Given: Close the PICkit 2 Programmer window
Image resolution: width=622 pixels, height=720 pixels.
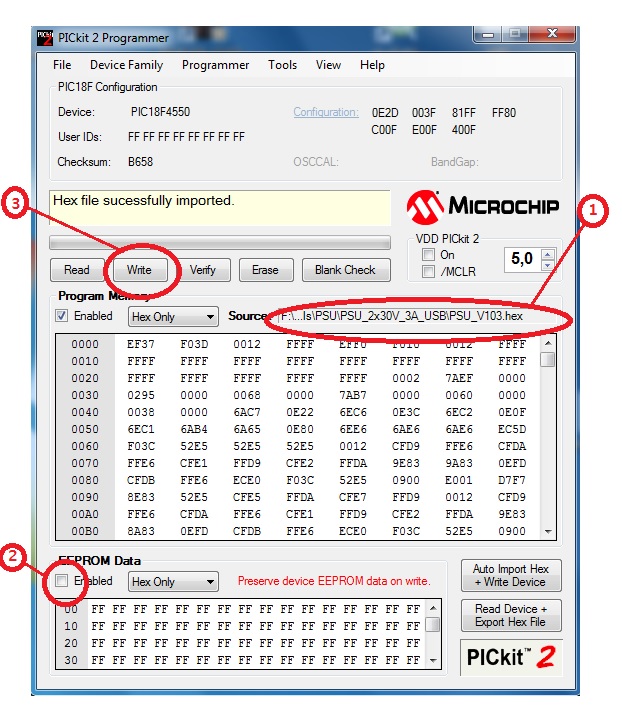Looking at the screenshot, I should point(552,34).
